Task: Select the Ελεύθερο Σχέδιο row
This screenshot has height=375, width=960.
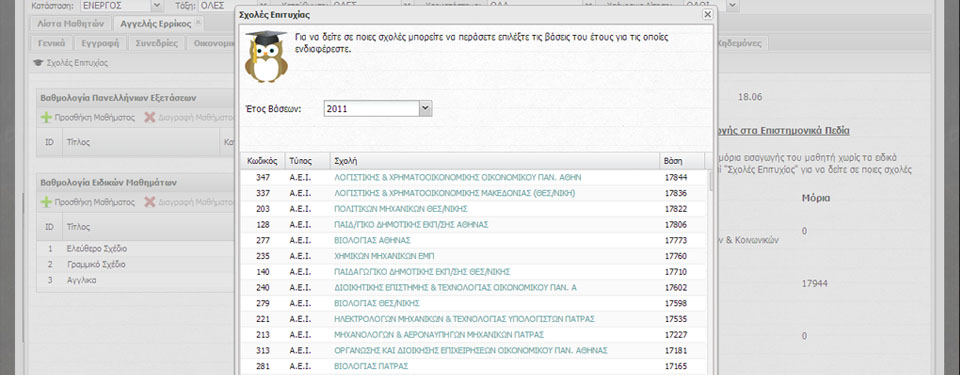Action: coord(136,249)
